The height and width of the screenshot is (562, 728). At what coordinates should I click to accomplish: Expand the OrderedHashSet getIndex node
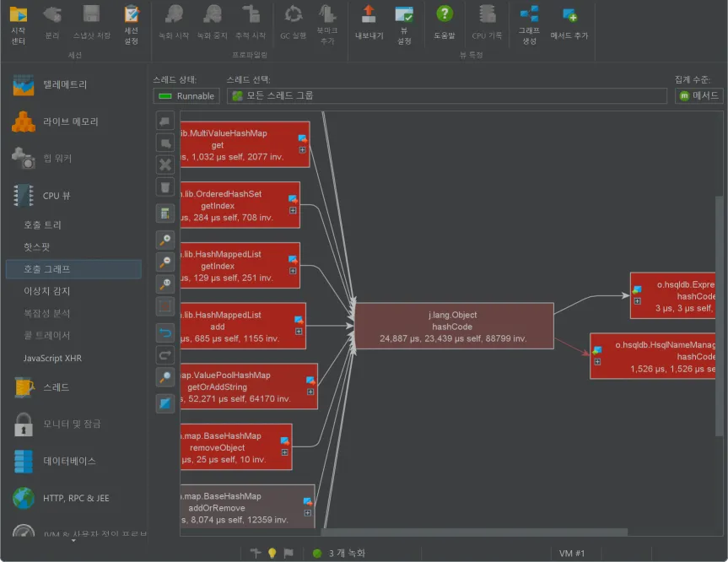pos(293,210)
